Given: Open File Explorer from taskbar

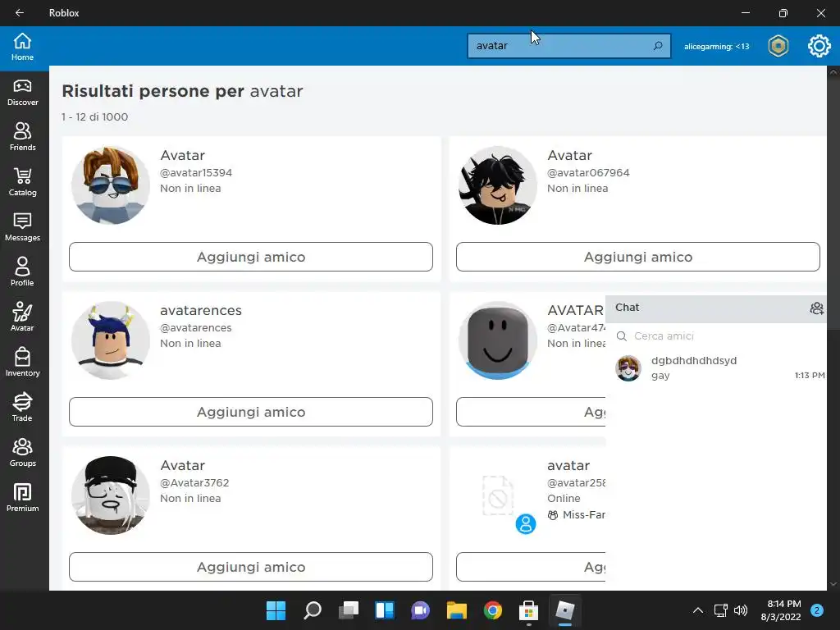Looking at the screenshot, I should [456, 610].
